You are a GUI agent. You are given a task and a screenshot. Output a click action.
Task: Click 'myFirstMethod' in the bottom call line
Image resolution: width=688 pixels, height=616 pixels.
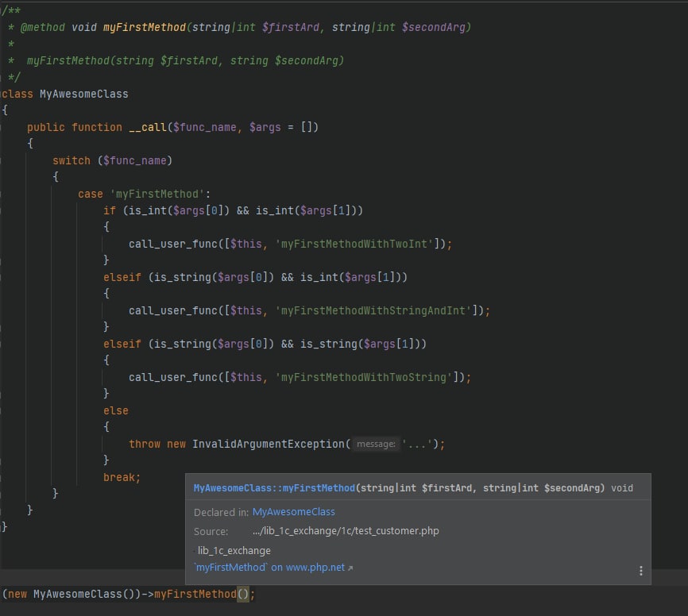195,594
